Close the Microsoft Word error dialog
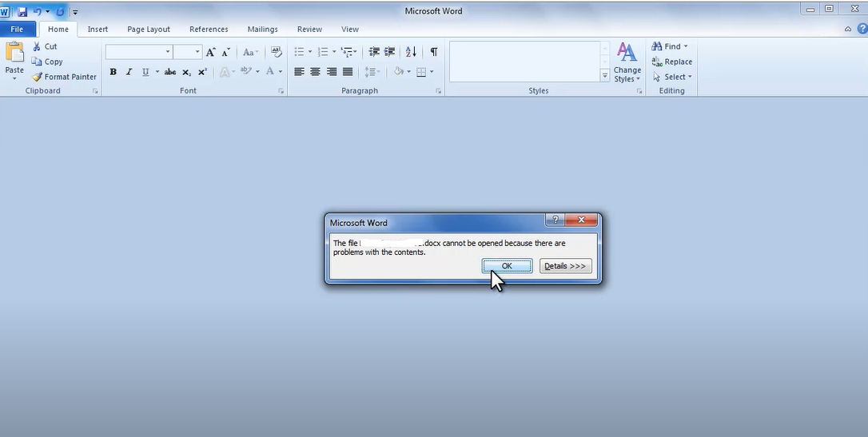 click(581, 220)
